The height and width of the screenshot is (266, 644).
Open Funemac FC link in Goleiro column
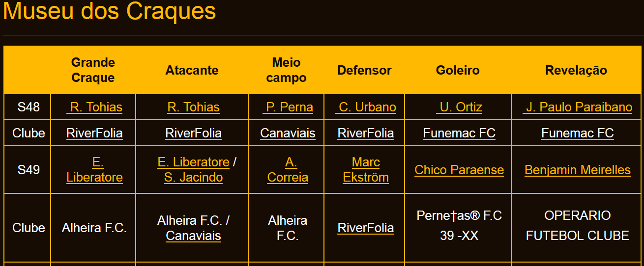459,133
